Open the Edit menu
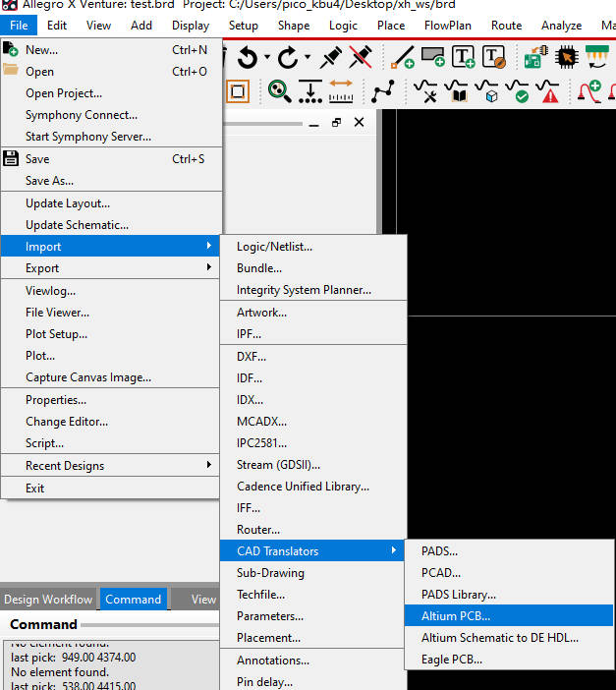 [x=57, y=26]
